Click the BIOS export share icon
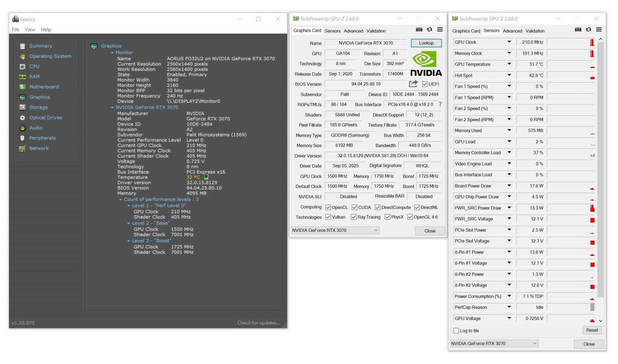The width and height of the screenshot is (618, 364). [x=413, y=84]
